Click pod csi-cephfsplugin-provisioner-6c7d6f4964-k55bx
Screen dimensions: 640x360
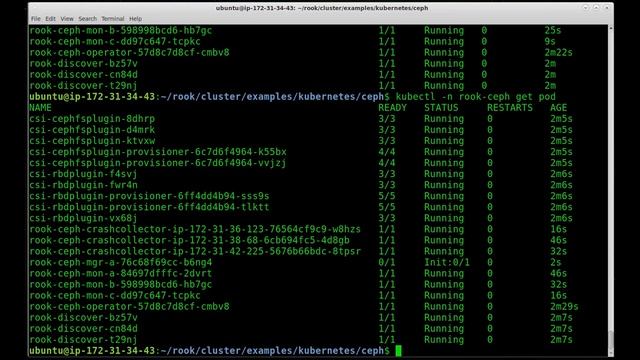[158, 152]
